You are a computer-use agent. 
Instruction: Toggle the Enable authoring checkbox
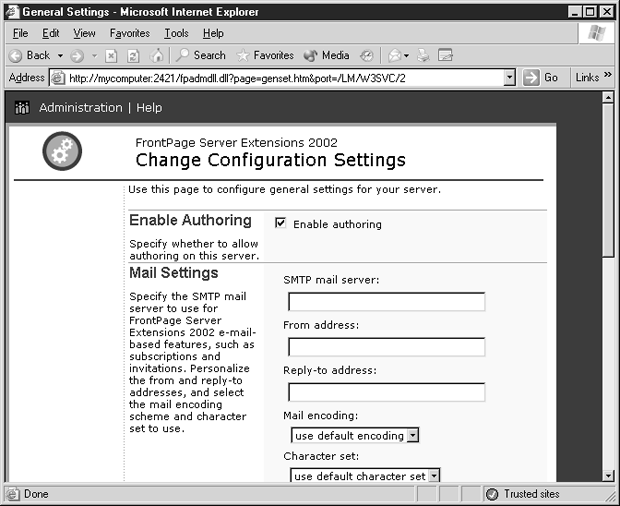coord(280,223)
